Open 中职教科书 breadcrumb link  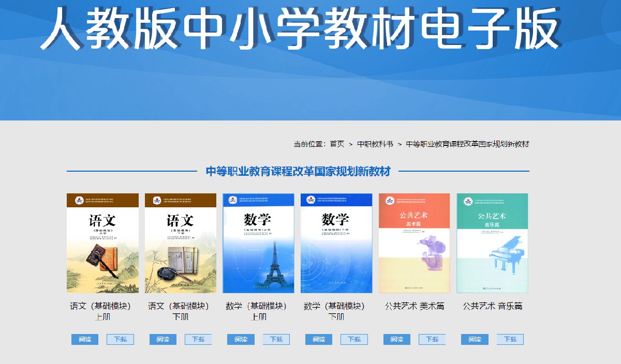click(x=375, y=144)
